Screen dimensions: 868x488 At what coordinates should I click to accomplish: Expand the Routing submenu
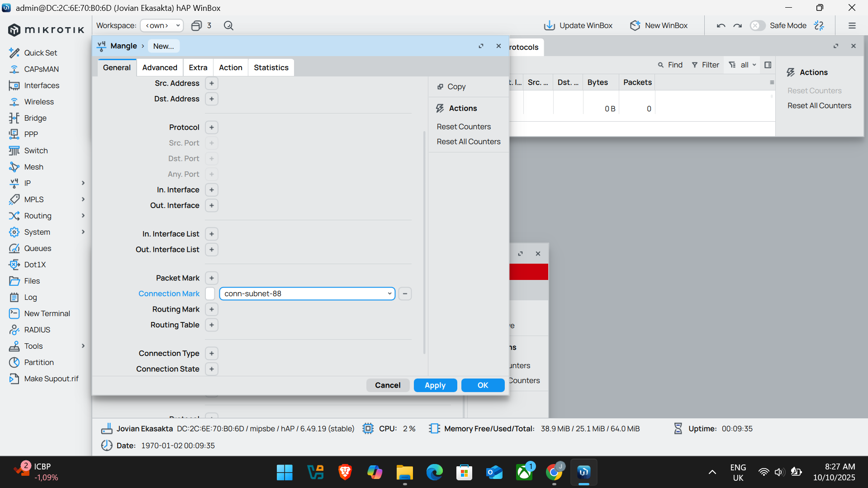83,216
